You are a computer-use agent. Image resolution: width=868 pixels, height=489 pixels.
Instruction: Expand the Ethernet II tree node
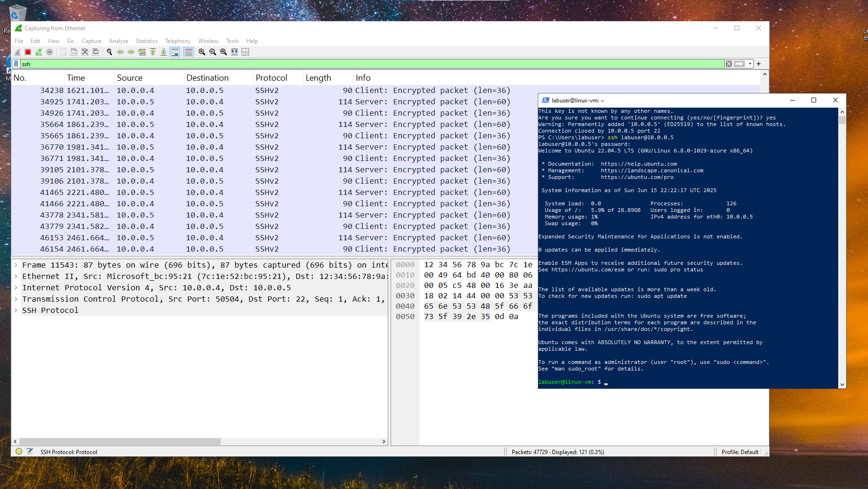click(x=16, y=277)
